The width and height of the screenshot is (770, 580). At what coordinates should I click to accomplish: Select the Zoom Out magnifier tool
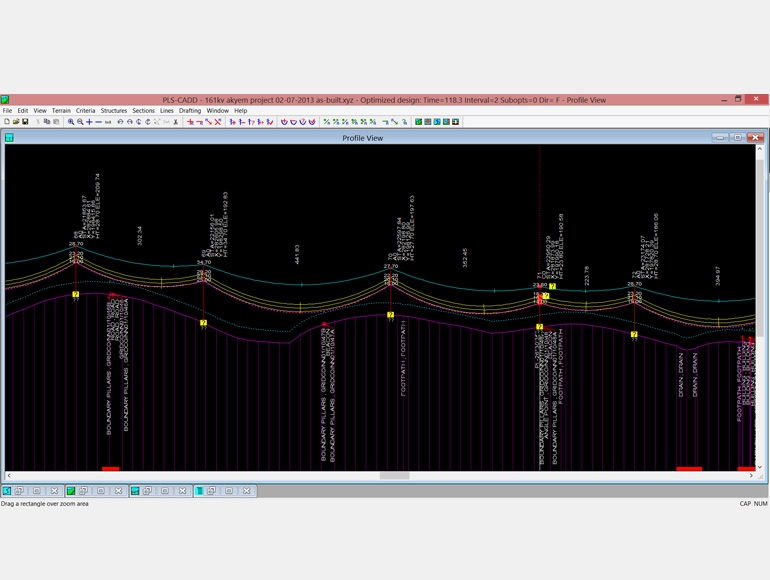pos(80,122)
